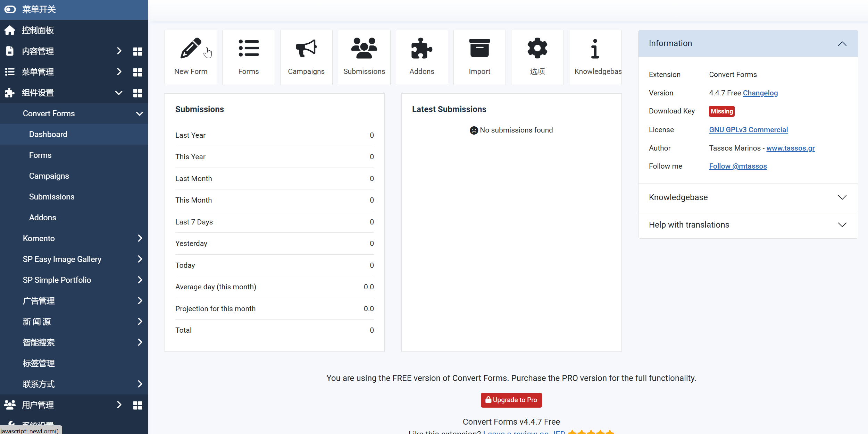This screenshot has width=868, height=434.
Task: Open the 内容管理 dashboard grid icon
Action: [x=137, y=51]
